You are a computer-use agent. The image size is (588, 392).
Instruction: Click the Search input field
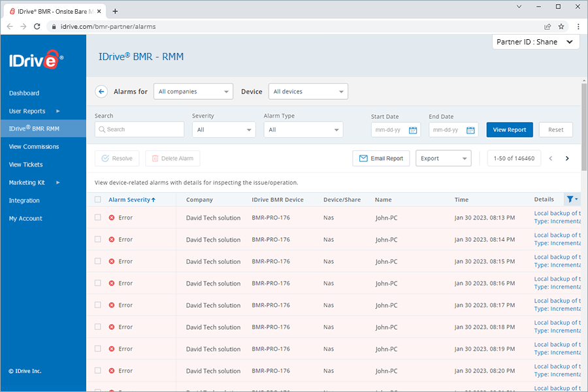click(140, 129)
